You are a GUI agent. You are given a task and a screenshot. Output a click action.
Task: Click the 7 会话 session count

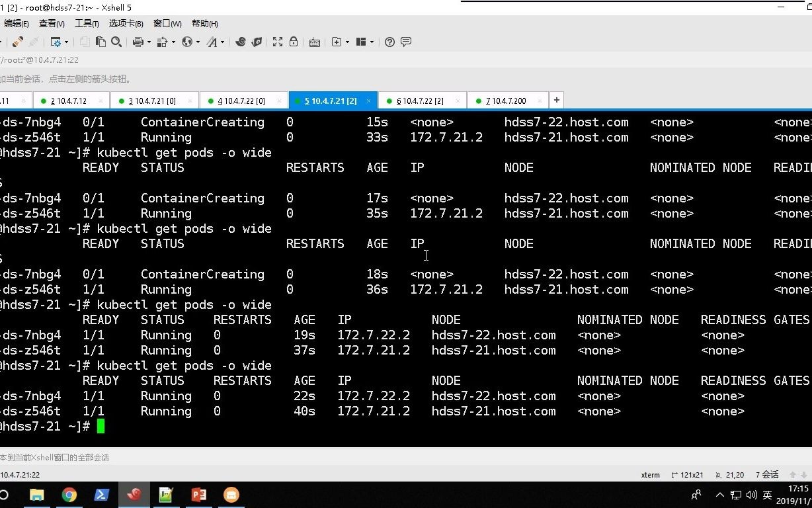pos(767,475)
